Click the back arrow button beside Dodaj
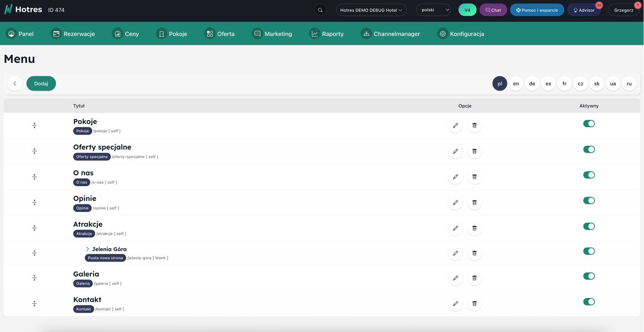The width and height of the screenshot is (644, 332). click(15, 83)
